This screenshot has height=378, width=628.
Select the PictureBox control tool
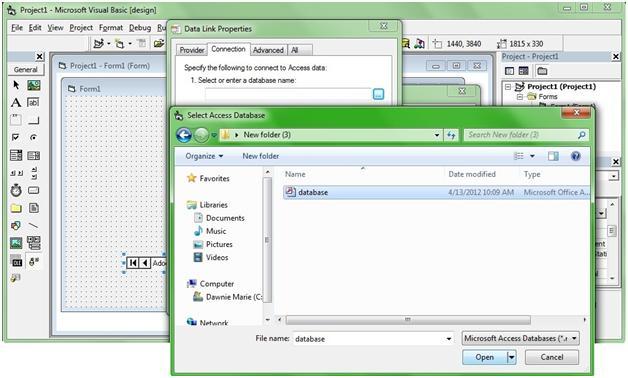point(34,85)
